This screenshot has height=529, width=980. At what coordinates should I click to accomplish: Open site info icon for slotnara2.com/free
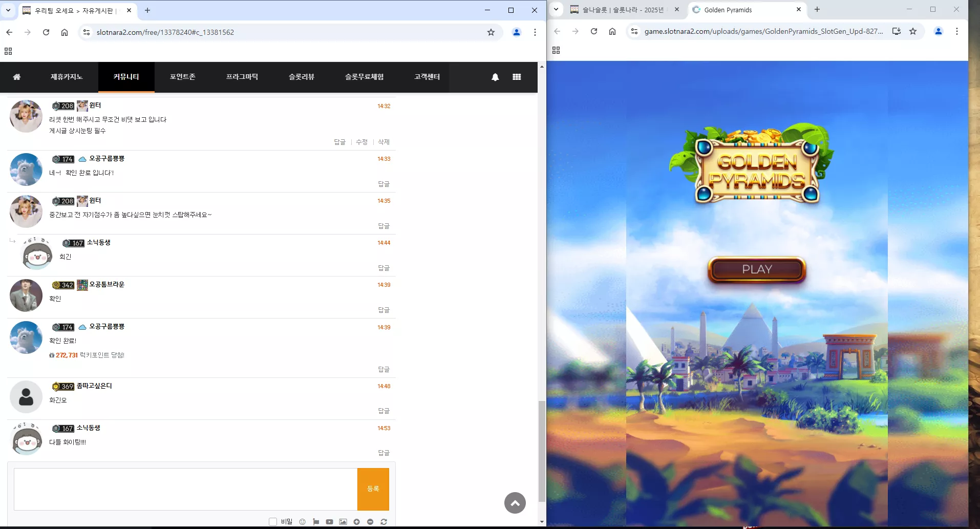[87, 32]
